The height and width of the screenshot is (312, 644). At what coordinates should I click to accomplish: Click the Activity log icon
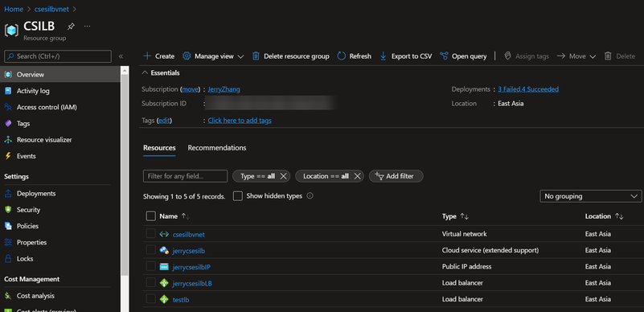point(8,91)
